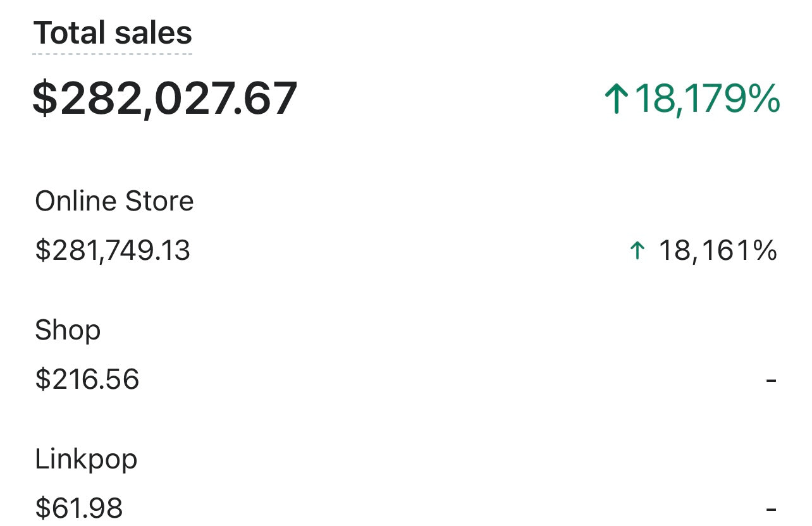Select the $281,749.13 Online Store amount

point(113,251)
